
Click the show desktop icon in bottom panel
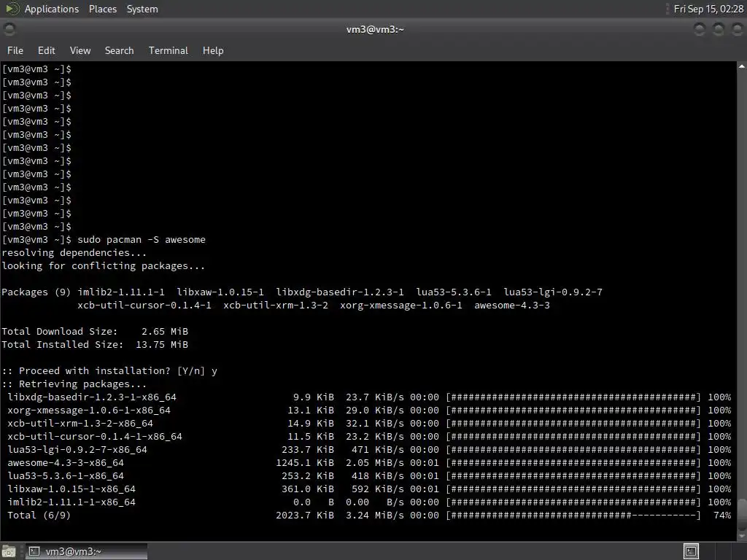pyautogui.click(x=9, y=551)
